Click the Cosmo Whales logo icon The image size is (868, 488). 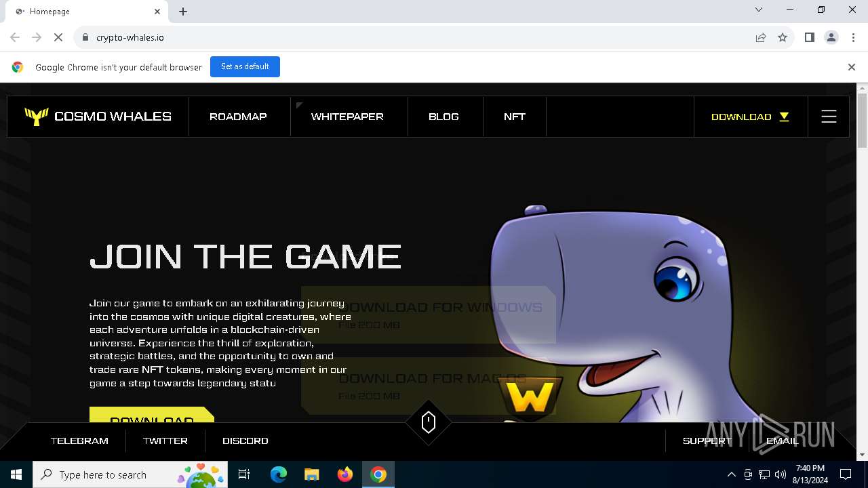tap(36, 117)
